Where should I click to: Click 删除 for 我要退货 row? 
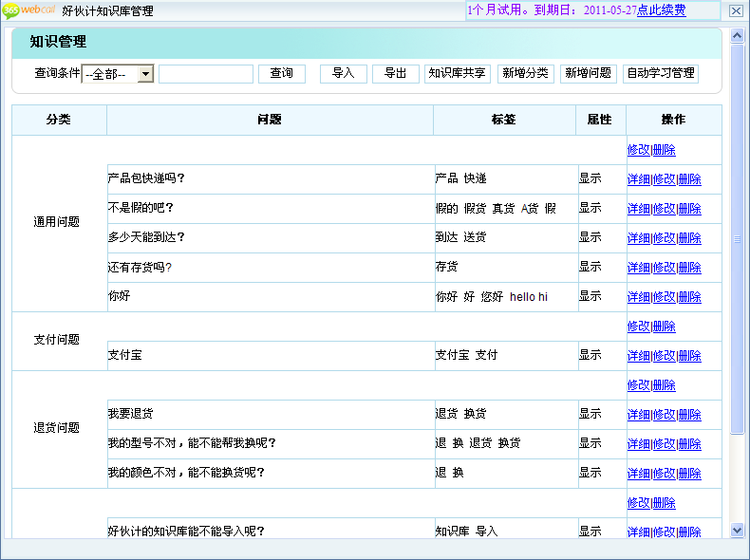tap(690, 415)
